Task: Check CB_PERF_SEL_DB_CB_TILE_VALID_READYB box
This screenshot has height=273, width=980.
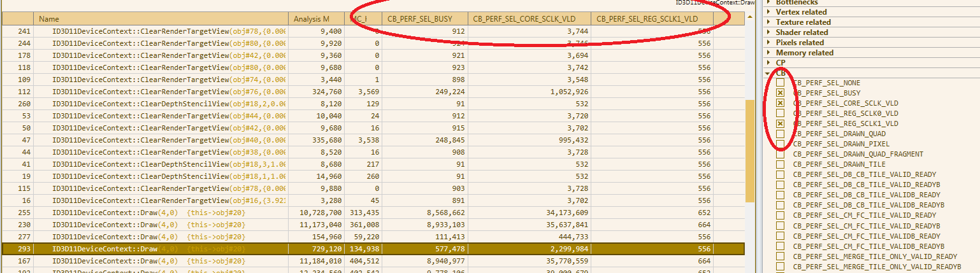Action: (x=780, y=185)
